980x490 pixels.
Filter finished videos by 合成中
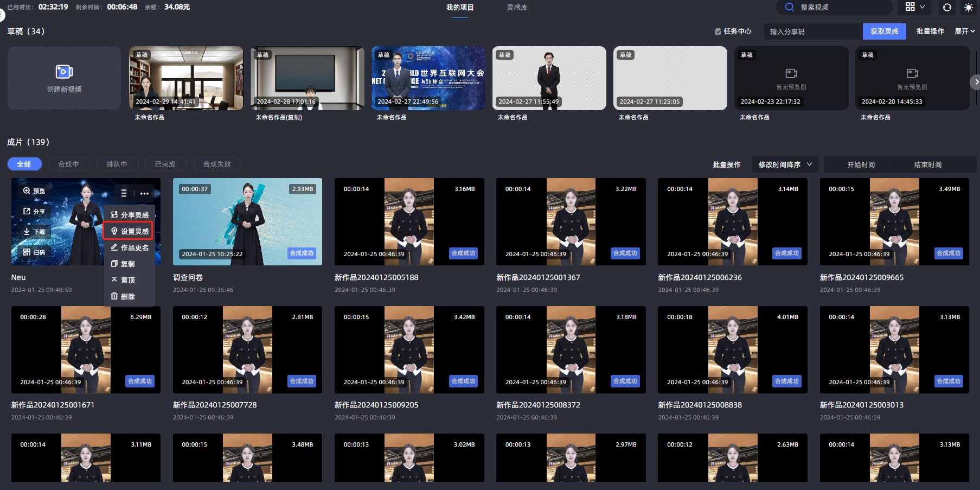(68, 164)
